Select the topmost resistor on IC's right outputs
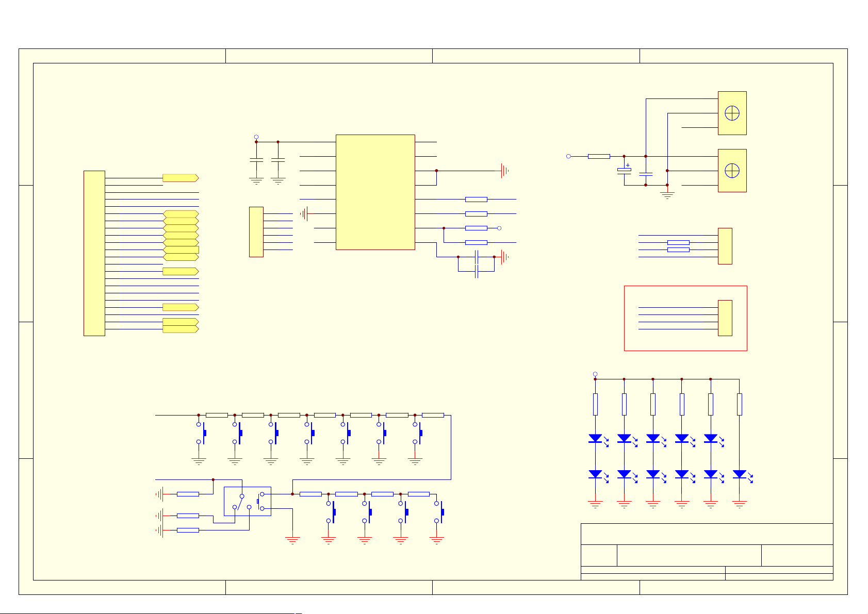 [x=476, y=199]
